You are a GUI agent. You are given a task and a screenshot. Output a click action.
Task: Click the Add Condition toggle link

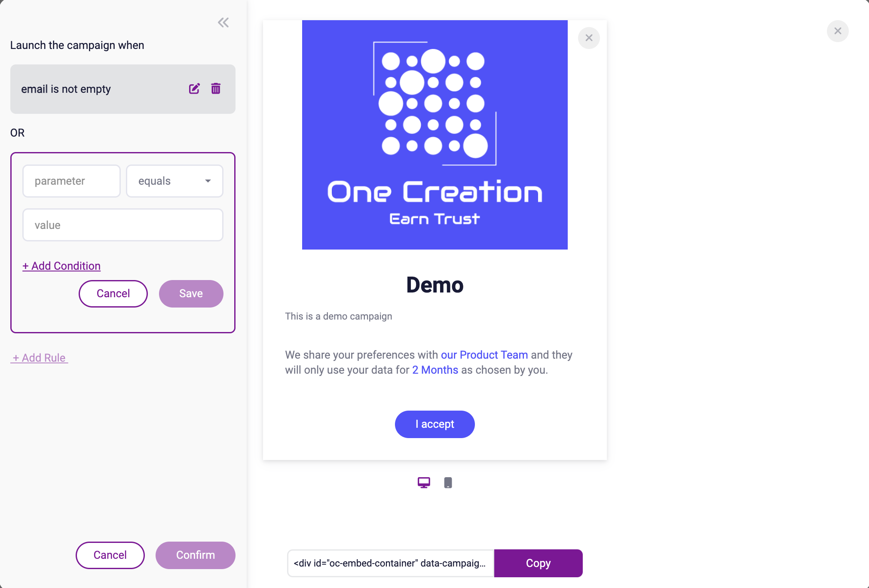click(61, 266)
